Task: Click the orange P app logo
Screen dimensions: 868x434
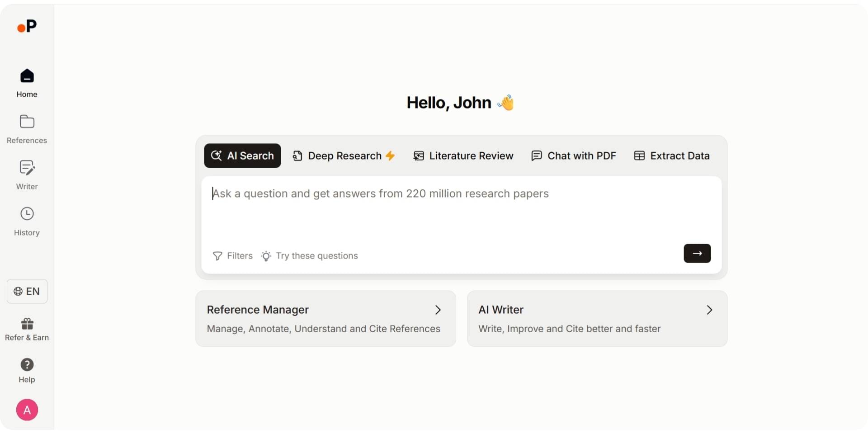Action: tap(27, 26)
